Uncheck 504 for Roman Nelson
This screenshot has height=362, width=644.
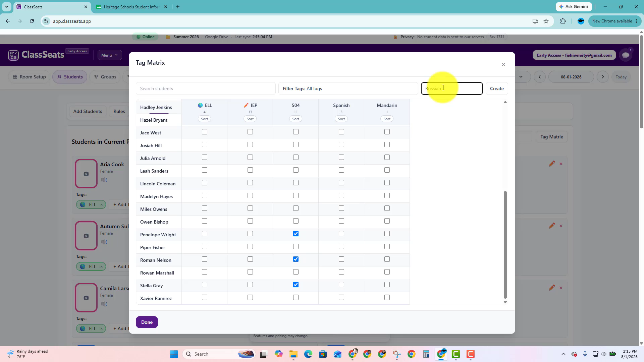tap(296, 259)
